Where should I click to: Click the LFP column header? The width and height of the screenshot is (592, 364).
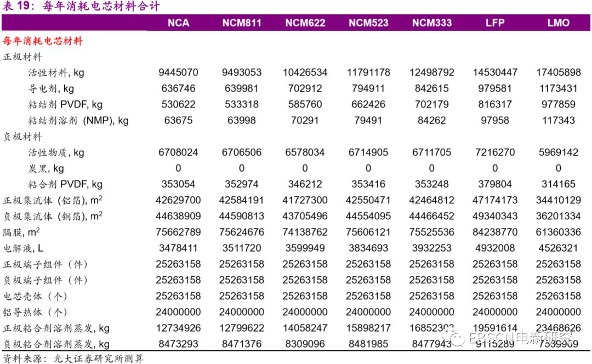pyautogui.click(x=495, y=23)
